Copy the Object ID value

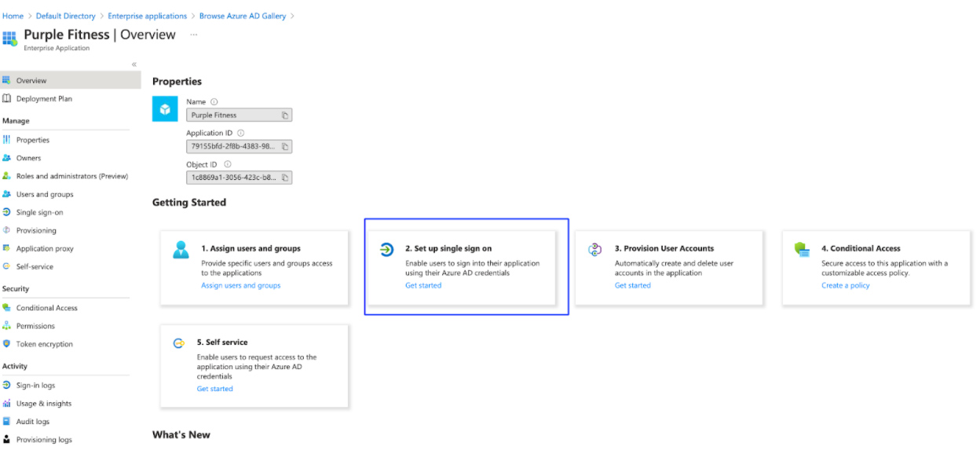[285, 178]
